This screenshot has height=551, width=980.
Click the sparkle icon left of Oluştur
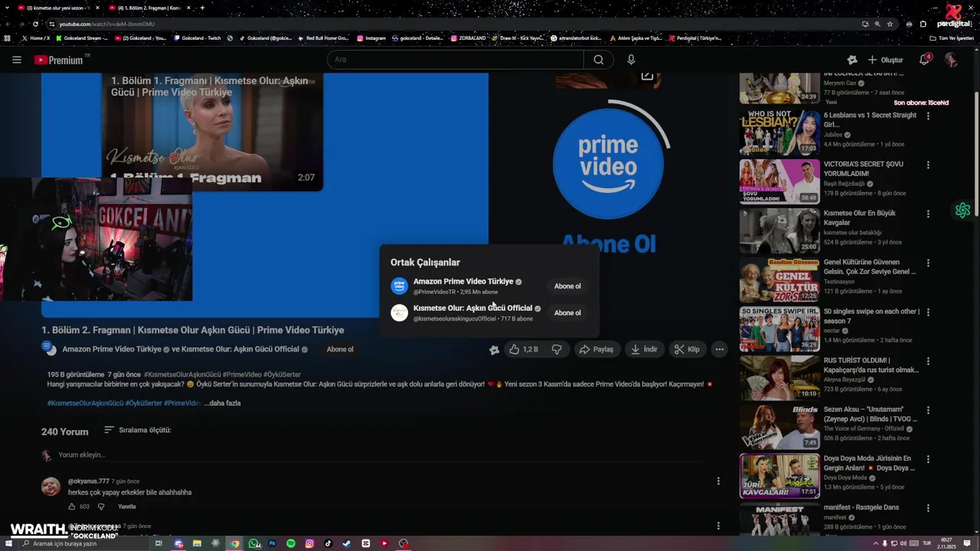click(x=852, y=60)
